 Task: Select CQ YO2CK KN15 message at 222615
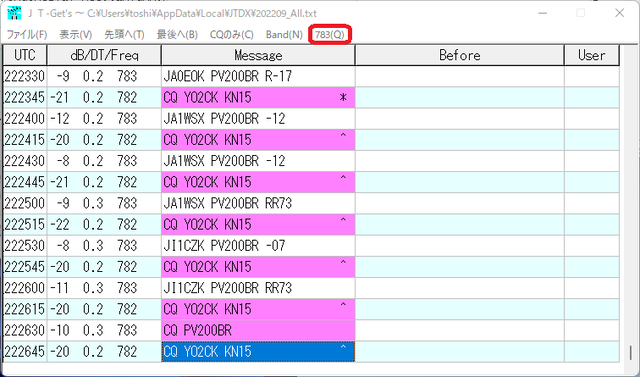tap(258, 309)
